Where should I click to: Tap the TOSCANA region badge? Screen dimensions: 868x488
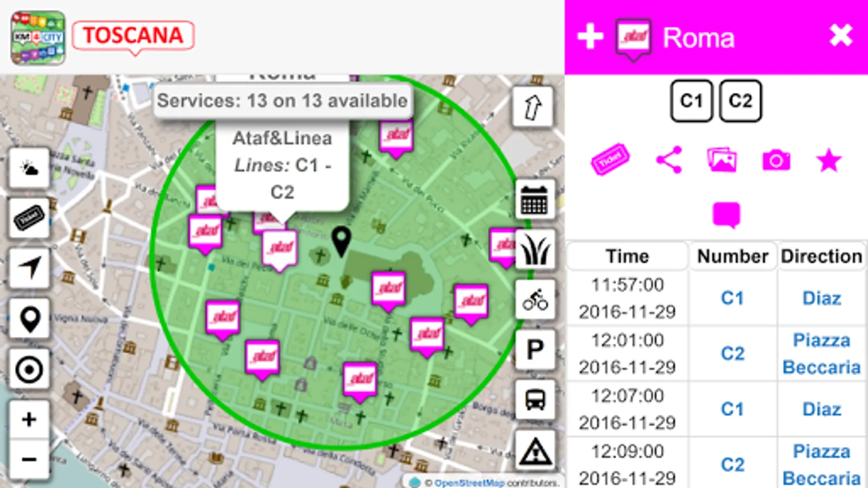click(133, 36)
